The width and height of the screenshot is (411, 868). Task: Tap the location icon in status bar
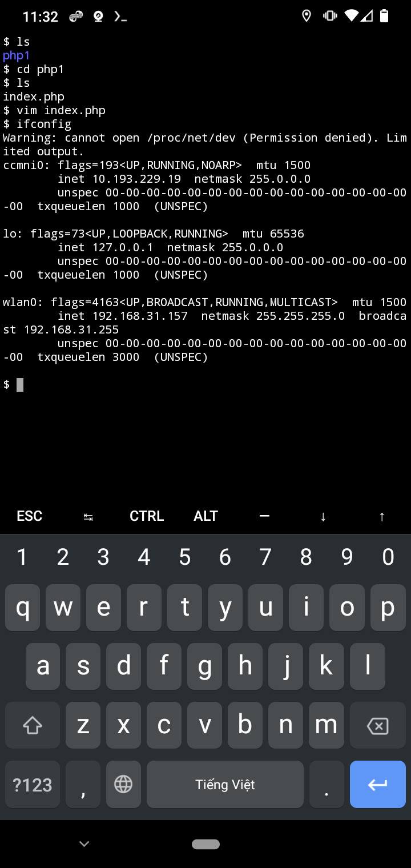pyautogui.click(x=307, y=16)
